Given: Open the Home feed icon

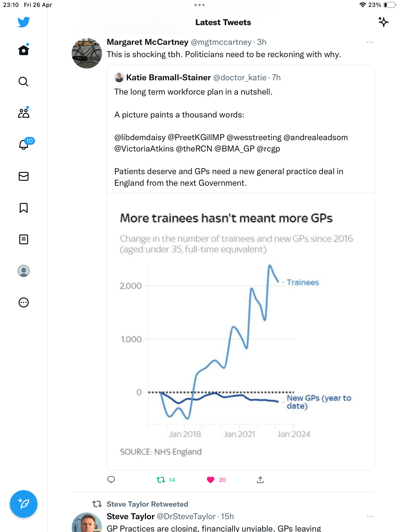Looking at the screenshot, I should [24, 50].
